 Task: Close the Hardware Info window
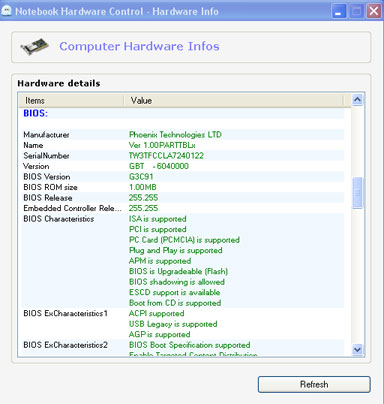[374, 11]
